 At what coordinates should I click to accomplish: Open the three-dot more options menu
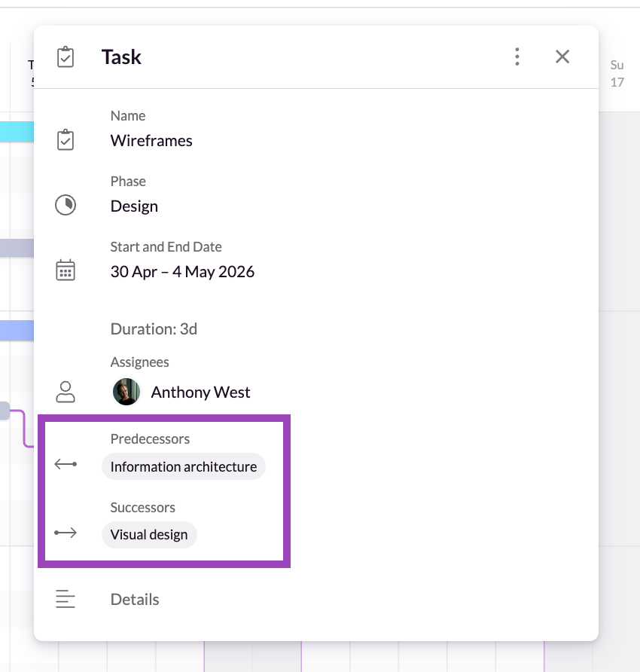point(517,57)
